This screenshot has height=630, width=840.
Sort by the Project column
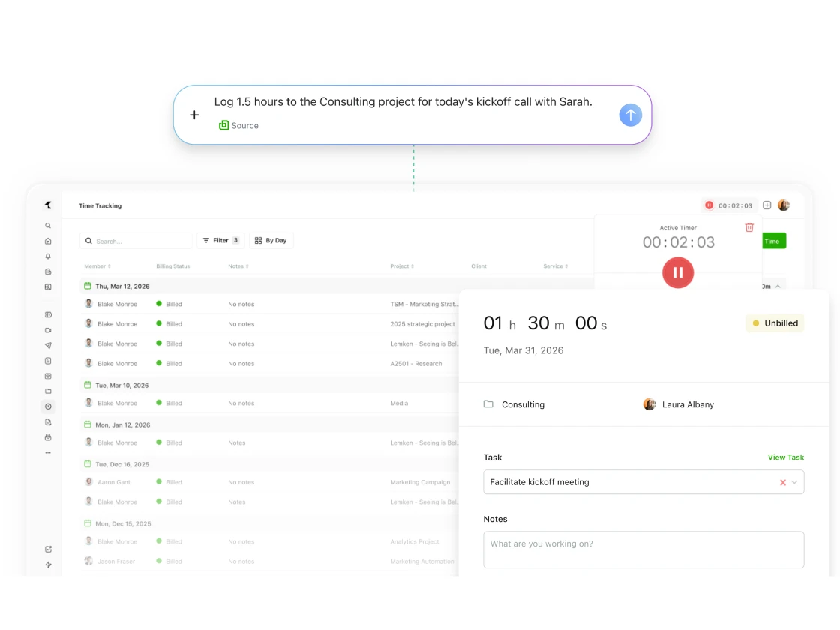coord(402,266)
